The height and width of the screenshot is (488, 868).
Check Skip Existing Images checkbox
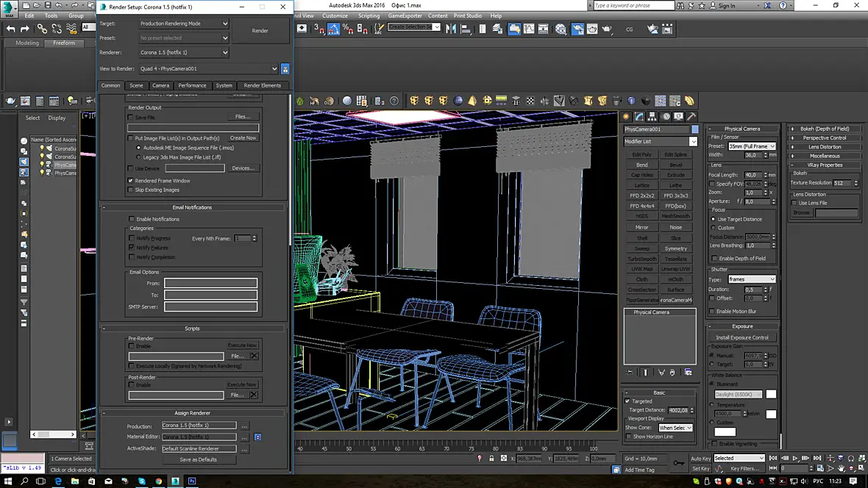(131, 190)
